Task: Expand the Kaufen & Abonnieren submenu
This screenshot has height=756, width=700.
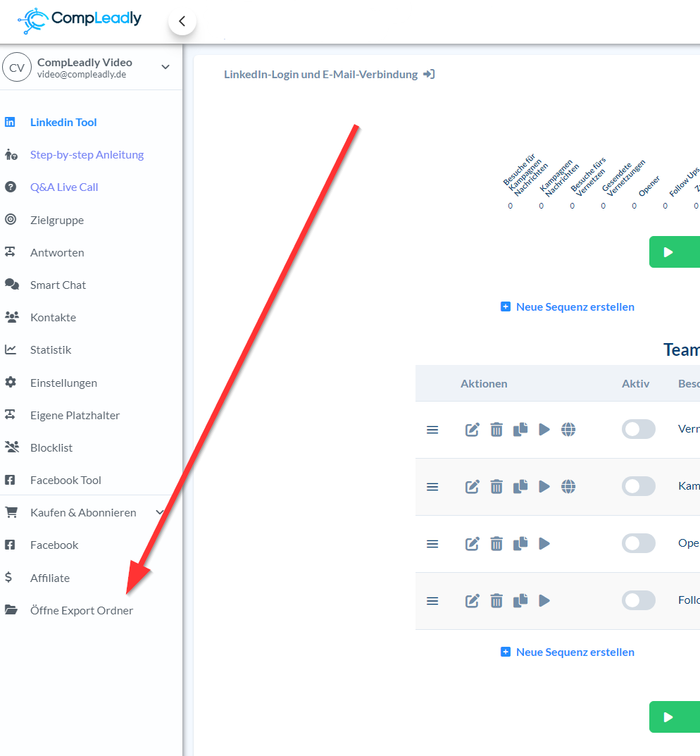Action: (x=160, y=512)
